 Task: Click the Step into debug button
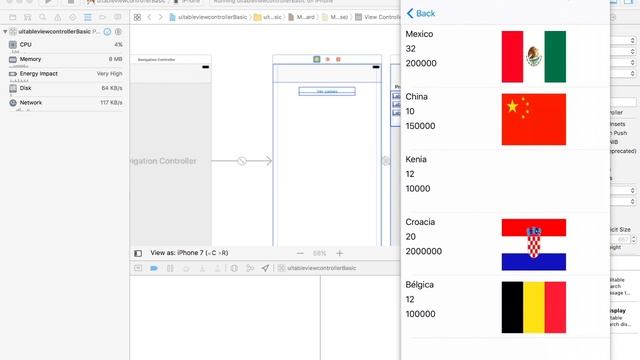(x=202, y=268)
